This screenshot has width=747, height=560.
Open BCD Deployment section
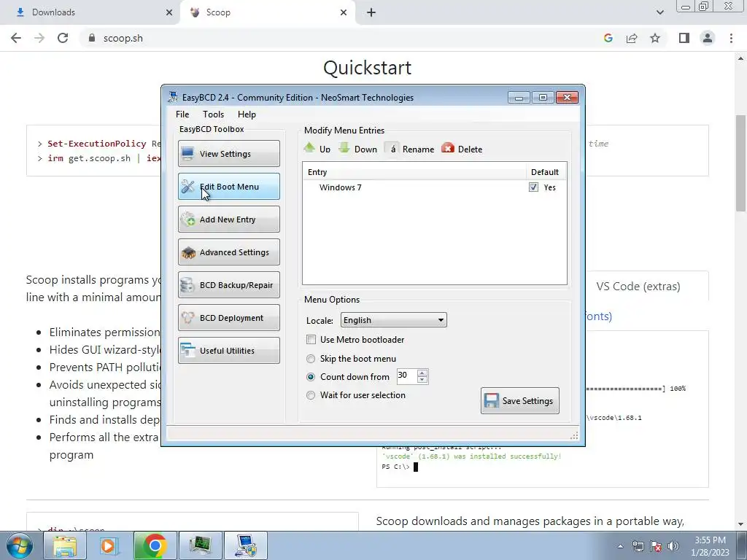(228, 318)
